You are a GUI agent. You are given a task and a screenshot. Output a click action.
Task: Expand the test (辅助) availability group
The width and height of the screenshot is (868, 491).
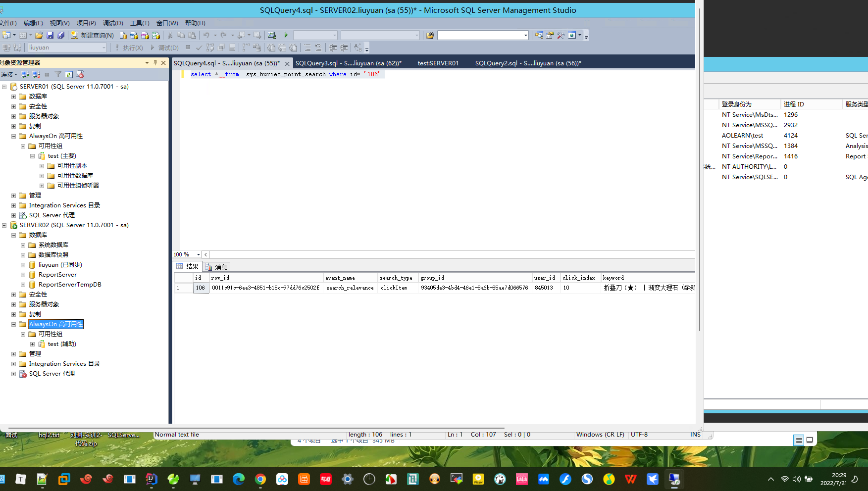pos(32,344)
